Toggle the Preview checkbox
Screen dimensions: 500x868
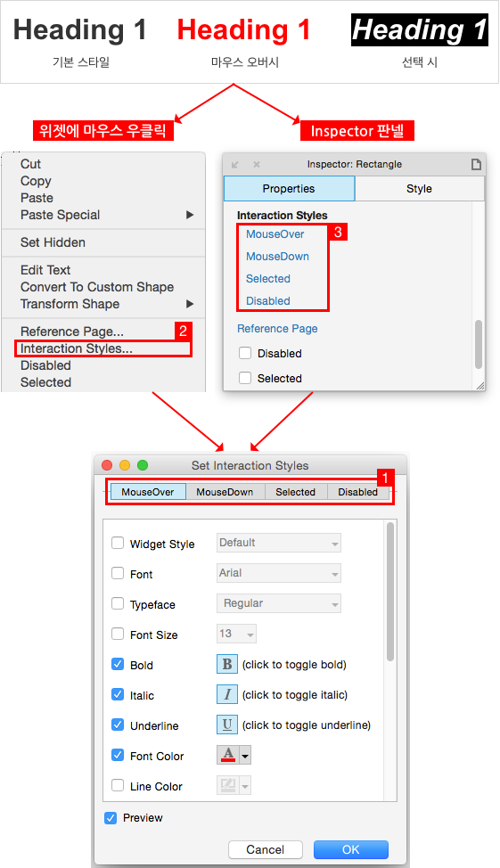[x=111, y=817]
